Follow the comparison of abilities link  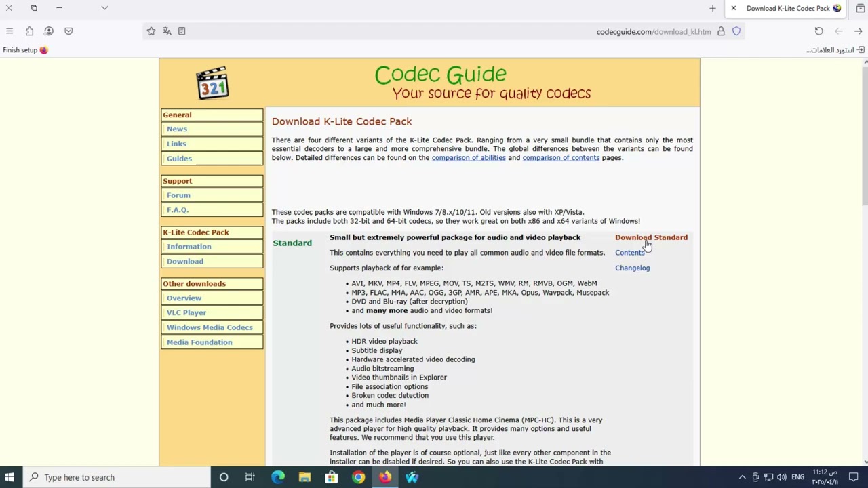click(x=469, y=158)
